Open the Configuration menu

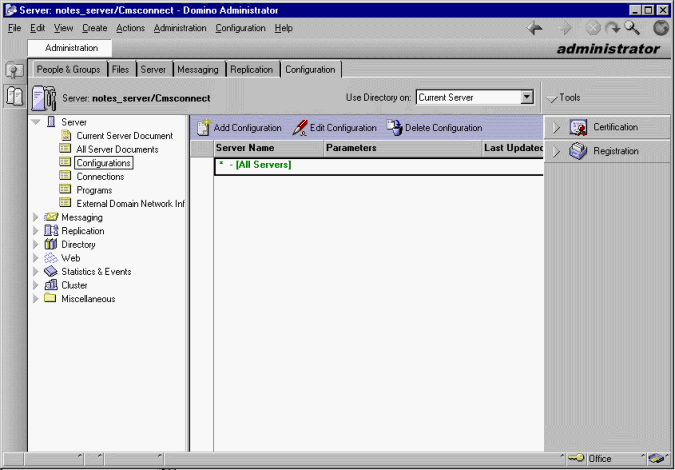click(240, 28)
